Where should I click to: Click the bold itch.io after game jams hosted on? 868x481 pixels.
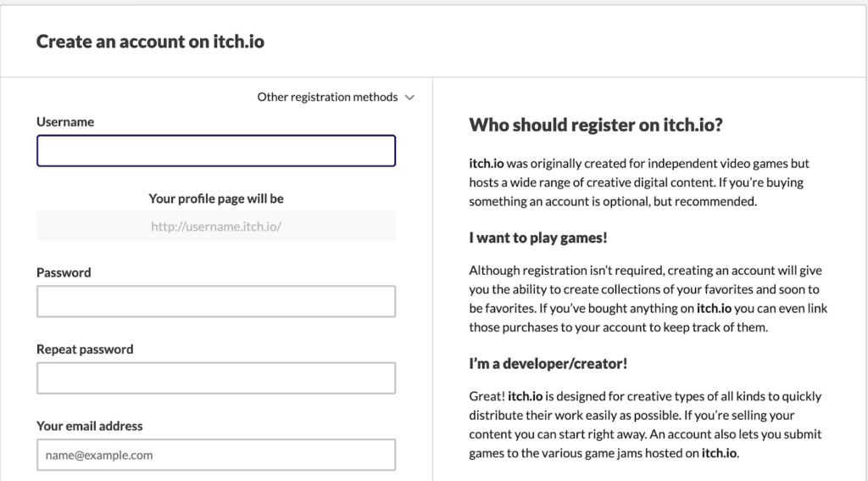coord(720,453)
